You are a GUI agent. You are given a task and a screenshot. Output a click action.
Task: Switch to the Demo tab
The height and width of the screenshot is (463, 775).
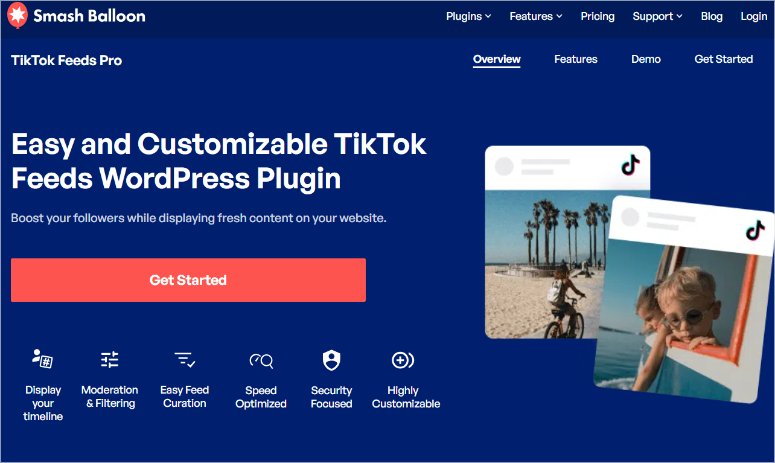point(646,59)
